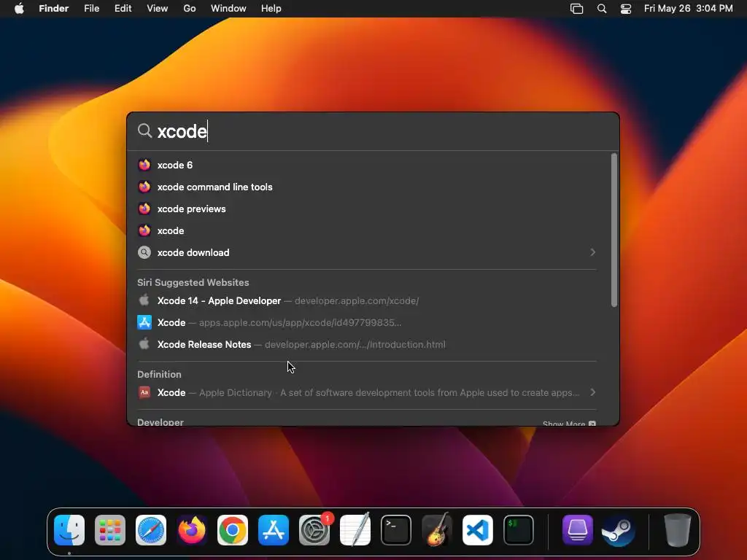Screen dimensions: 747x560
Task: Select the 'xcode 6' suggestion
Action: 367,165
